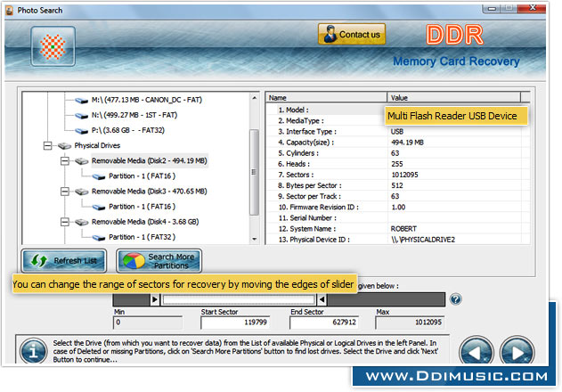562x392 pixels.
Task: Click disk icon of Removable Media Disk2
Action: point(82,161)
